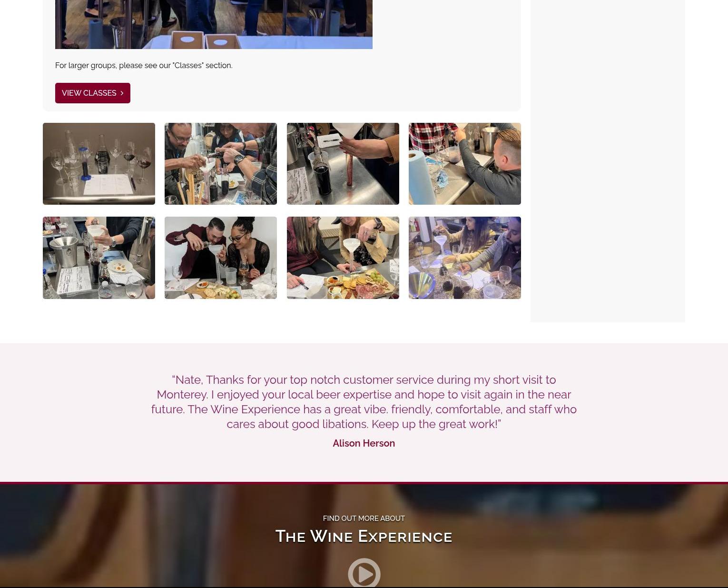View photo of couple blending wine
Screen dimensions: 728x588
(x=221, y=258)
